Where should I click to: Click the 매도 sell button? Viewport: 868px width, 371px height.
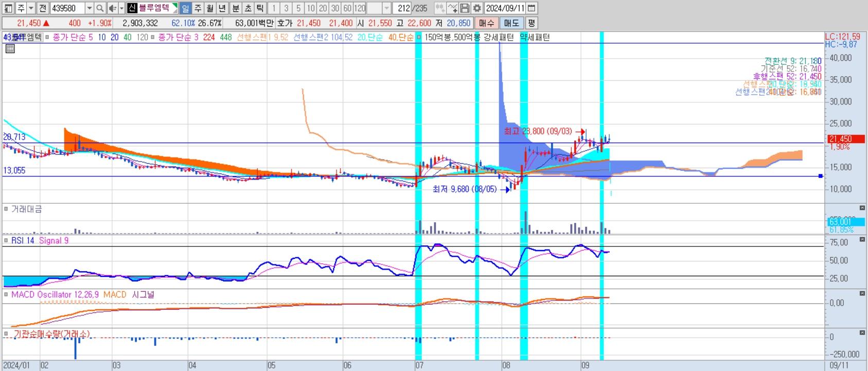511,23
